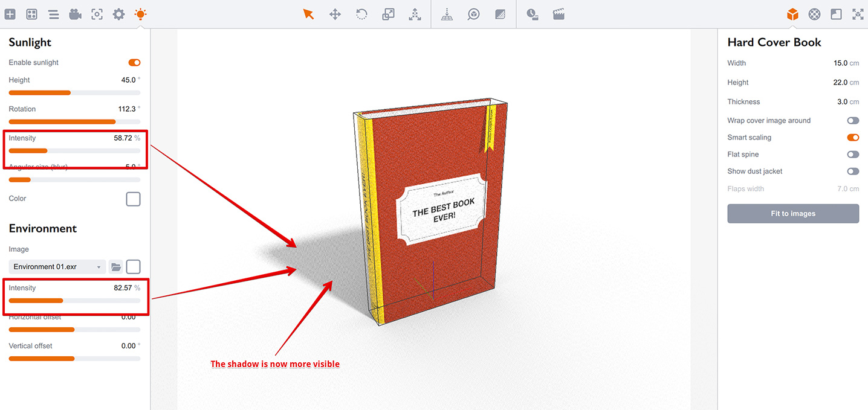
Task: Click the sunlight Color swatch
Action: click(x=133, y=199)
